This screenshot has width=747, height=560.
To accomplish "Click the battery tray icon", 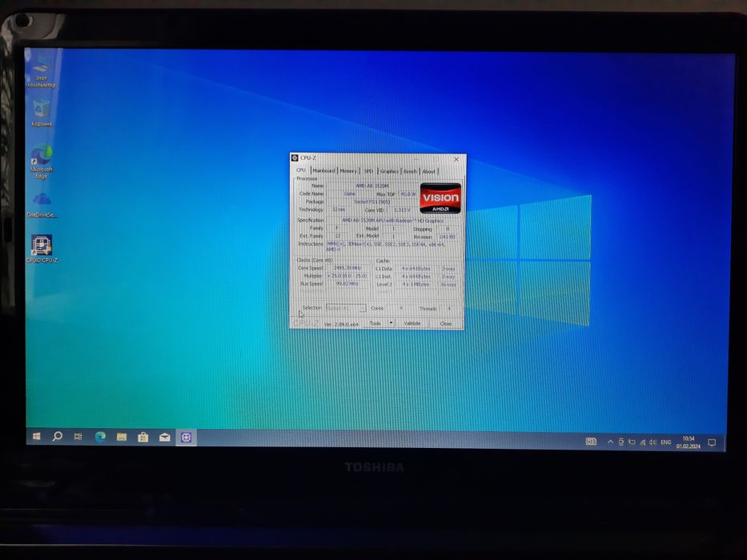I will coord(632,442).
